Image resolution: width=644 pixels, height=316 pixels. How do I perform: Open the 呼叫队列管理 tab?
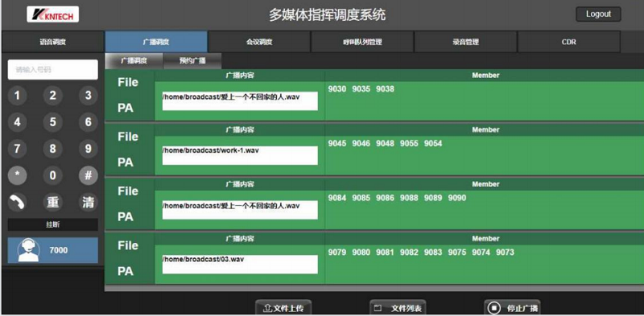point(362,42)
